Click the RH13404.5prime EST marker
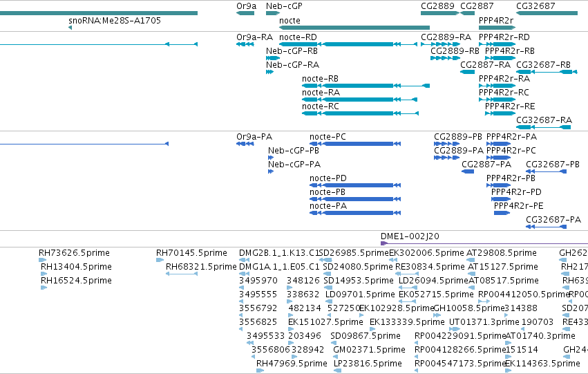The height and width of the screenshot is (374, 588). [x=44, y=274]
